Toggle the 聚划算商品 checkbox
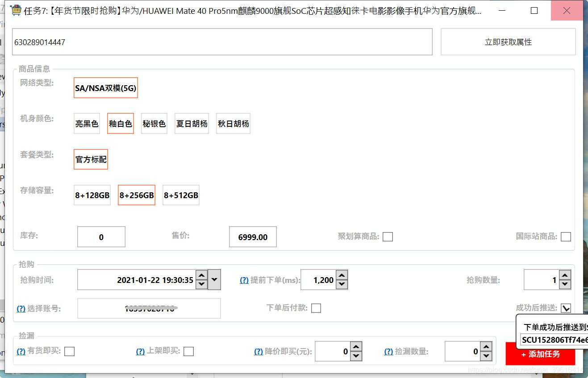Image resolution: width=588 pixels, height=378 pixels. tap(388, 237)
